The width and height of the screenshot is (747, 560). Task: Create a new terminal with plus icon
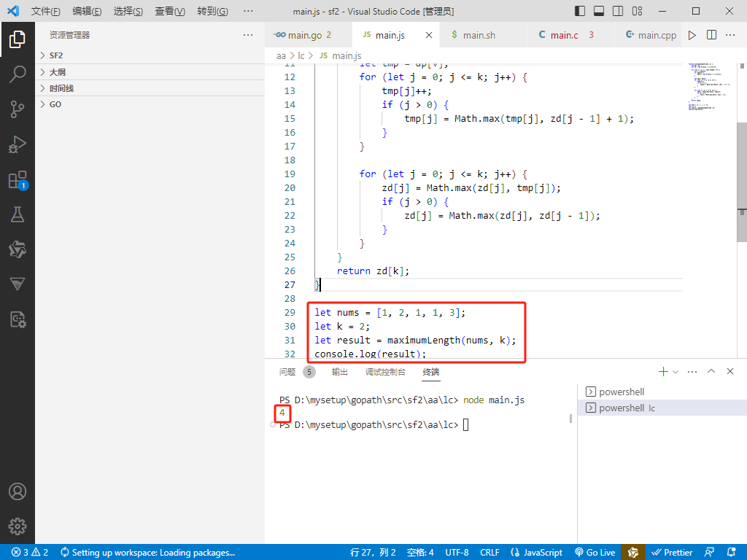coord(663,371)
